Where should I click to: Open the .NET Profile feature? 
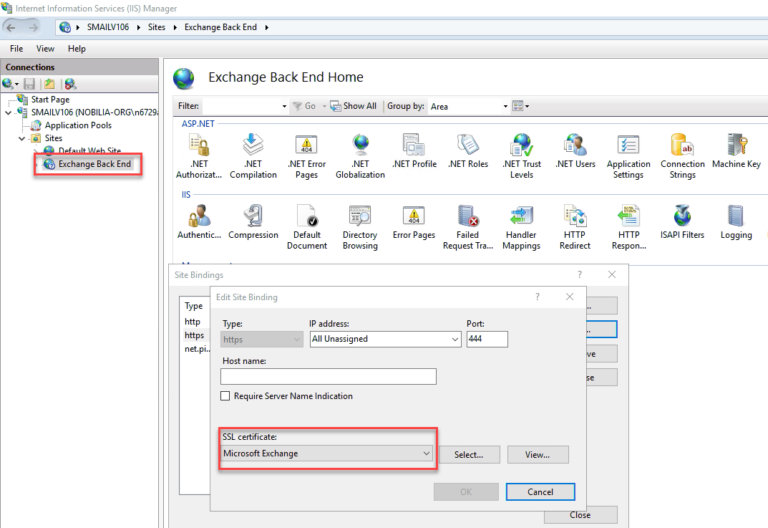pos(414,151)
